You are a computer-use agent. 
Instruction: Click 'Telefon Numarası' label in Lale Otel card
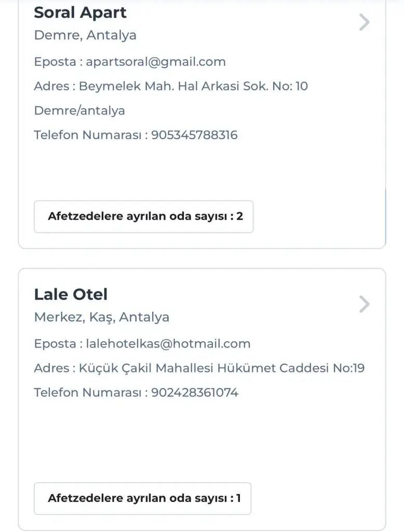coord(88,392)
